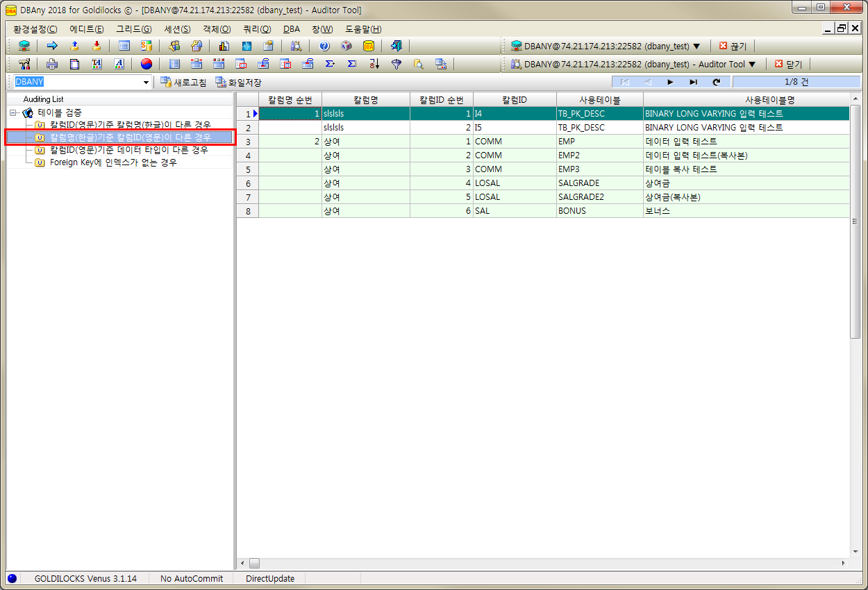Open the DBANY schema combo box
Screen dimensions: 868x590
click(83, 82)
